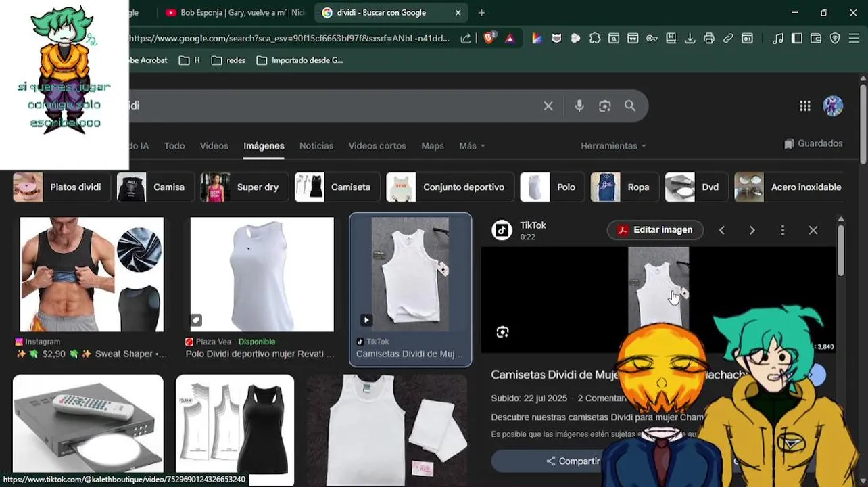868x487 pixels.
Task: Open 'Importado desde G...' bookmarks folder
Action: [299, 60]
